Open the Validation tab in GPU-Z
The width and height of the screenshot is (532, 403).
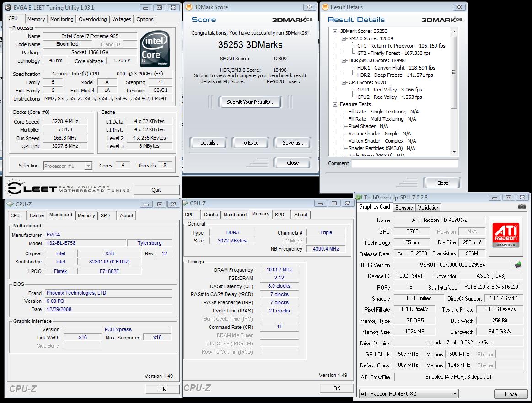point(429,208)
